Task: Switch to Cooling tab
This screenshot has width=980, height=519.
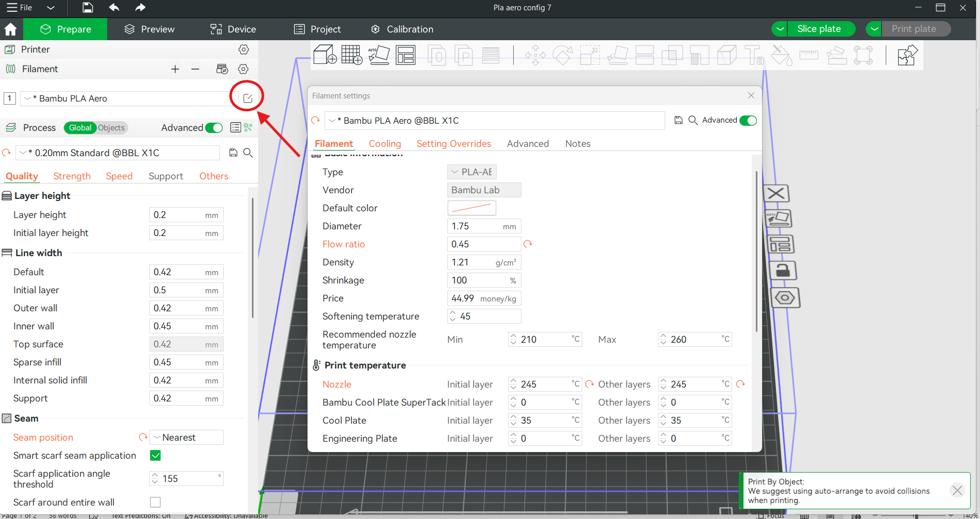Action: pos(384,143)
